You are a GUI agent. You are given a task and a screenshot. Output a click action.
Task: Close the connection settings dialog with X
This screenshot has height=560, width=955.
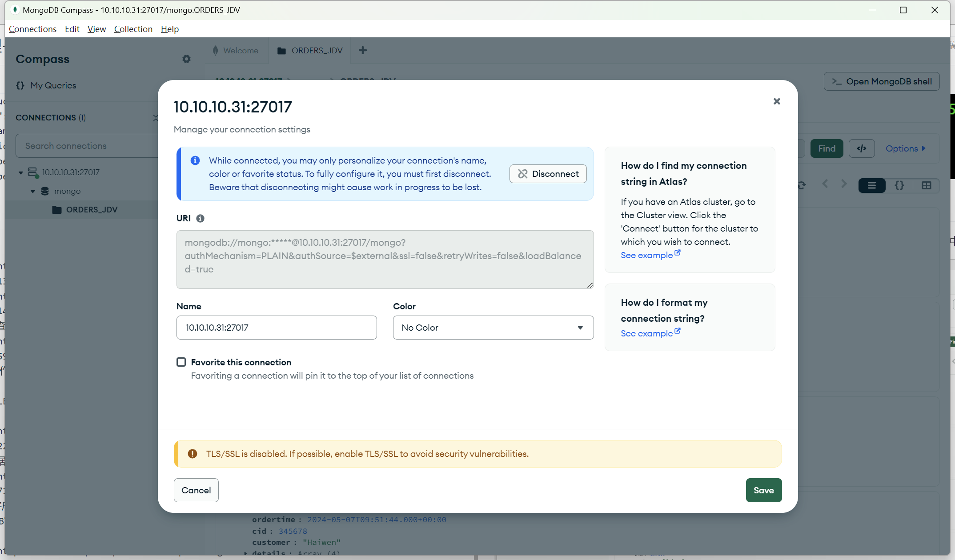tap(777, 101)
